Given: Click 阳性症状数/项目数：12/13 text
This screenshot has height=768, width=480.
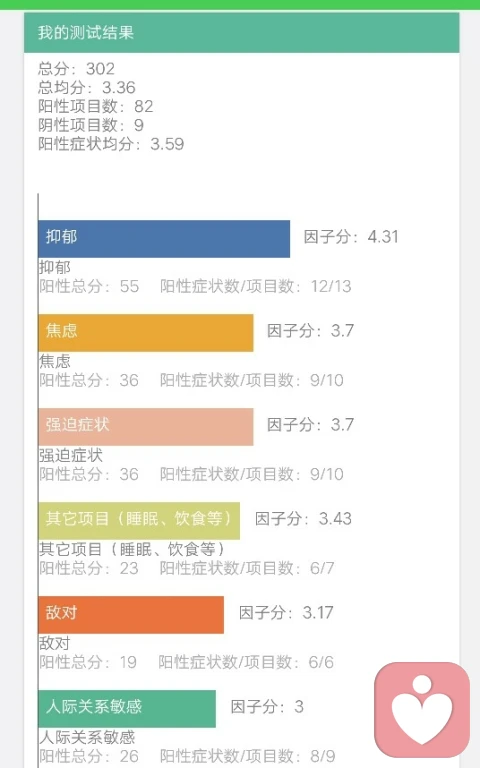Looking at the screenshot, I should [x=256, y=286].
